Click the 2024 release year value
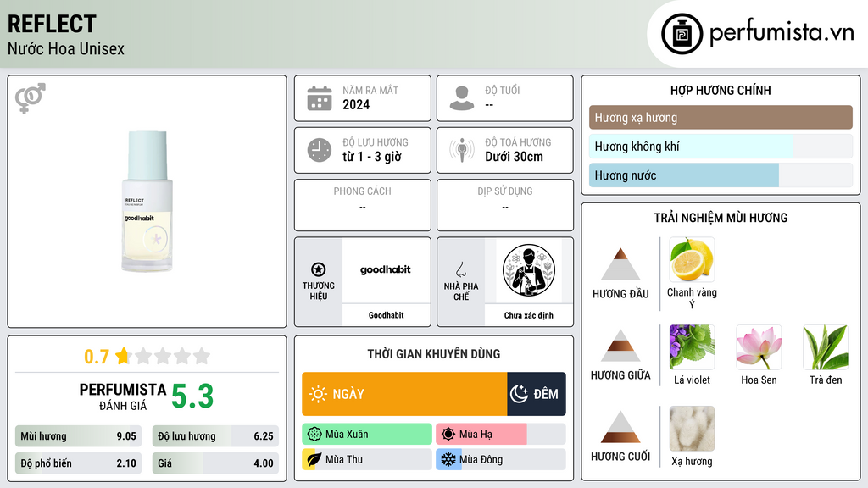The image size is (868, 488). 356,104
